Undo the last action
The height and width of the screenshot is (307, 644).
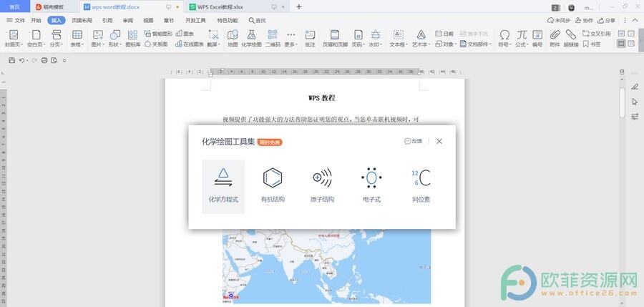[21, 60]
